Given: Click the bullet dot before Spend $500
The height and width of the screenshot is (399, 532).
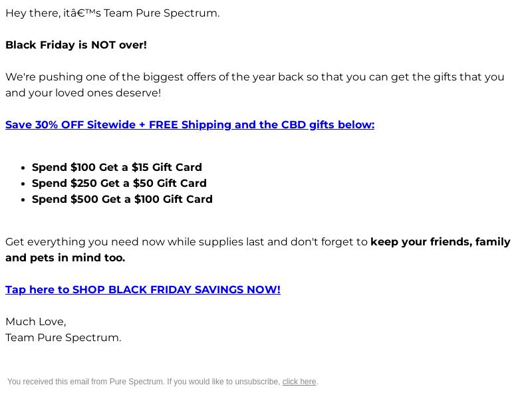Looking at the screenshot, I should 23,199.
